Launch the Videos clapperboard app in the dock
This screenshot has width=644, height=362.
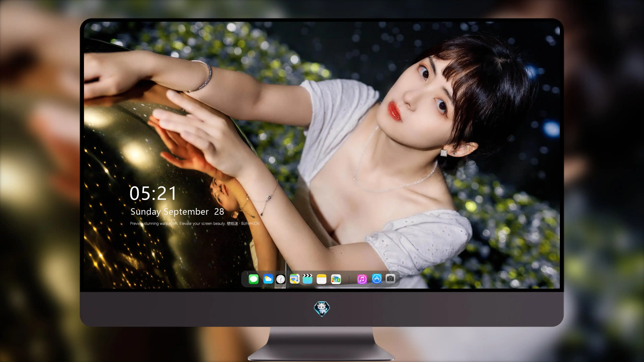click(308, 279)
